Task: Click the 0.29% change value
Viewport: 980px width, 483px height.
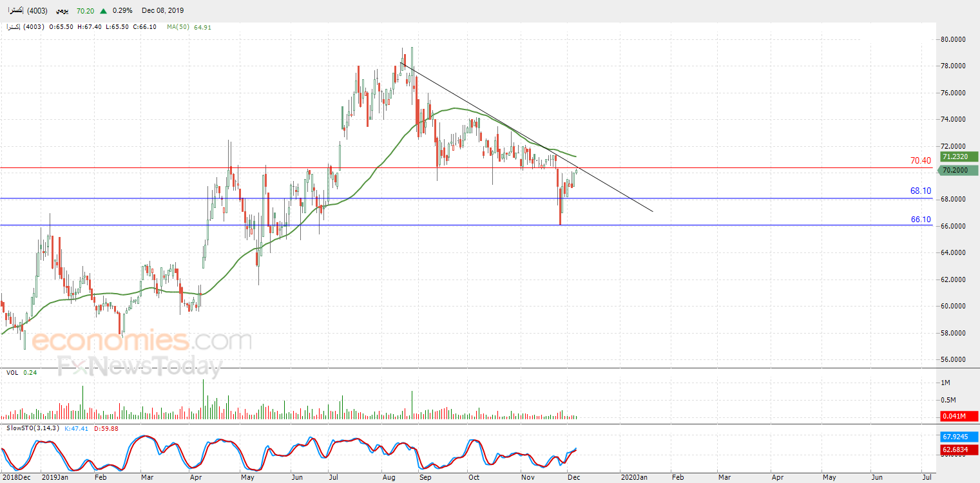Action: [x=122, y=11]
